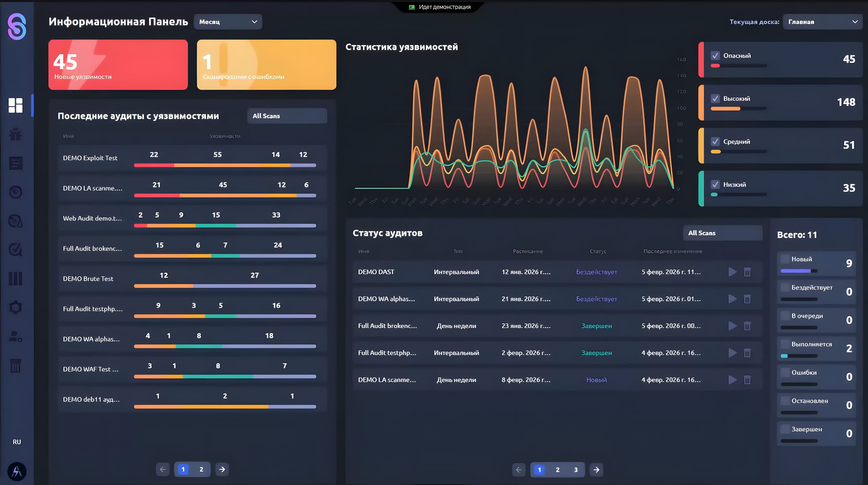Click the bug icon in the sidebar

[16, 135]
